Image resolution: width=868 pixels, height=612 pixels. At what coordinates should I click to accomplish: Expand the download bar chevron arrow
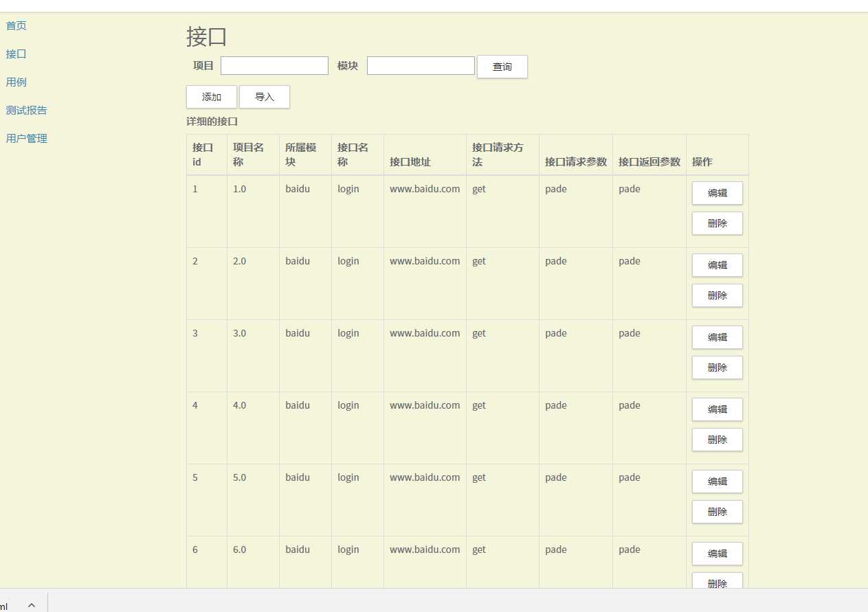[x=32, y=604]
